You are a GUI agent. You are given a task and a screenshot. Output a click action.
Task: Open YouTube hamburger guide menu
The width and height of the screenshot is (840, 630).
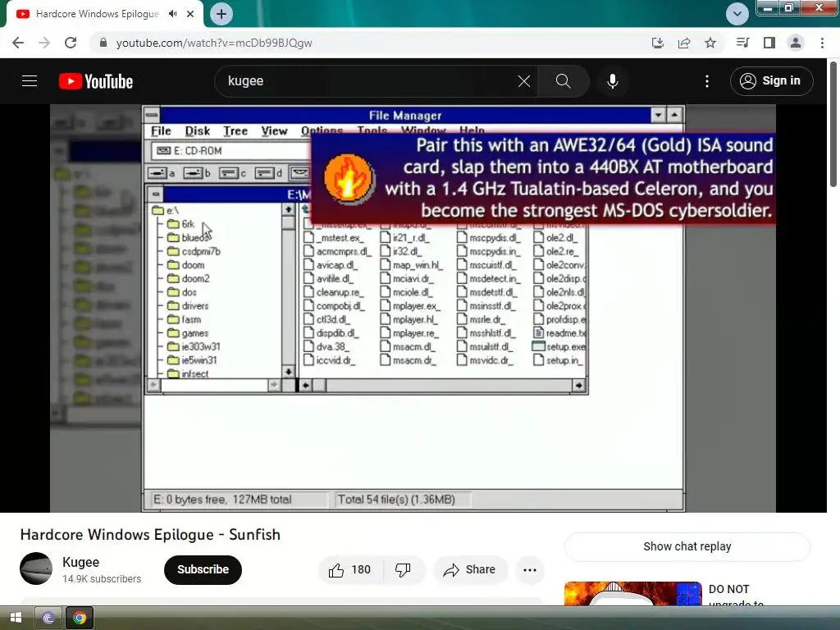pos(30,81)
